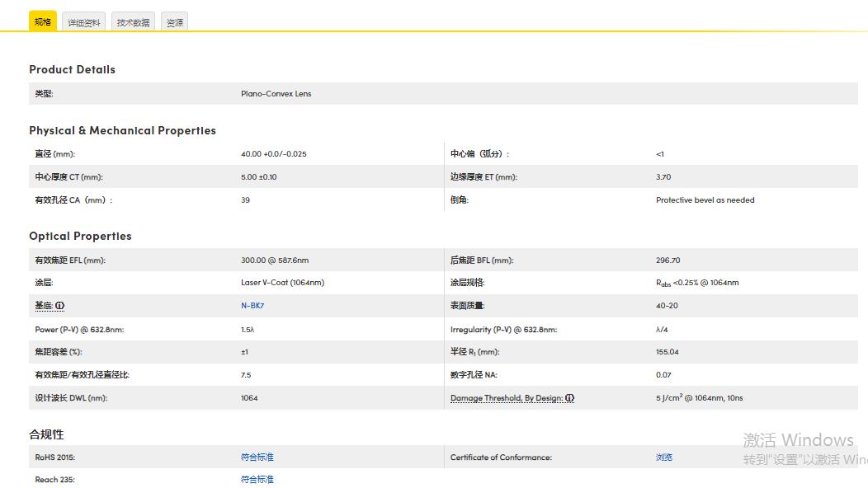Click 符合标准 link for Reach 235
The width and height of the screenshot is (868, 488).
[x=257, y=479]
